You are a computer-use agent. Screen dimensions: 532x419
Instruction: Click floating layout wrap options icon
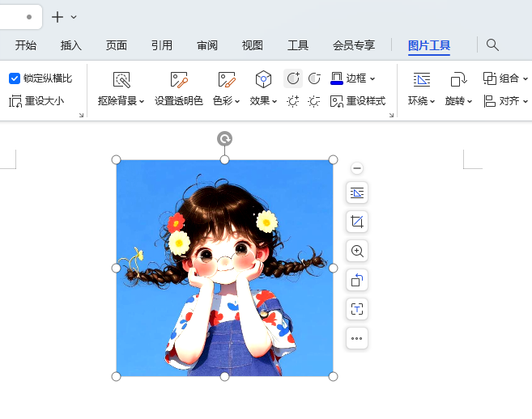point(357,193)
